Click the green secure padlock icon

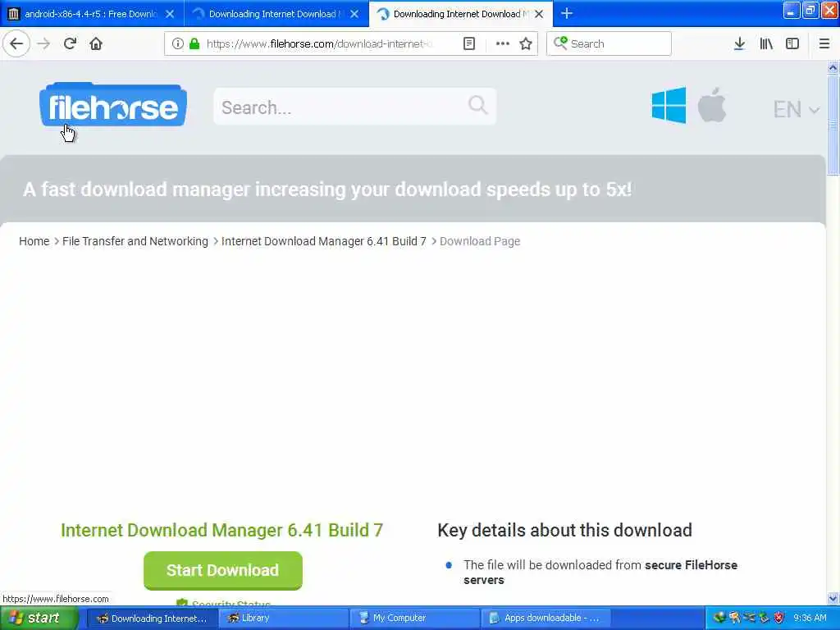[x=194, y=44]
